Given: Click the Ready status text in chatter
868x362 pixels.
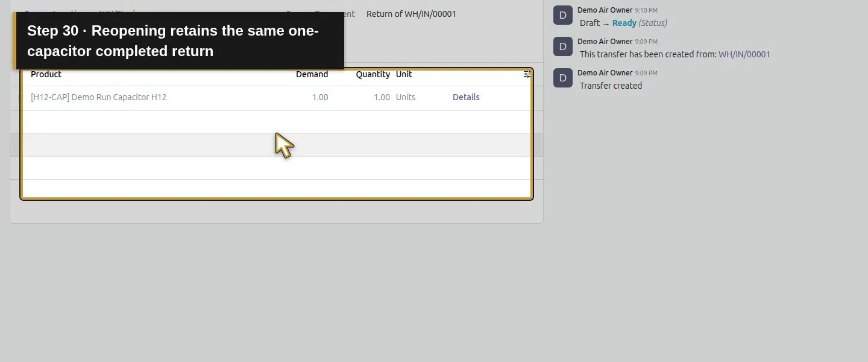Looking at the screenshot, I should tap(624, 23).
